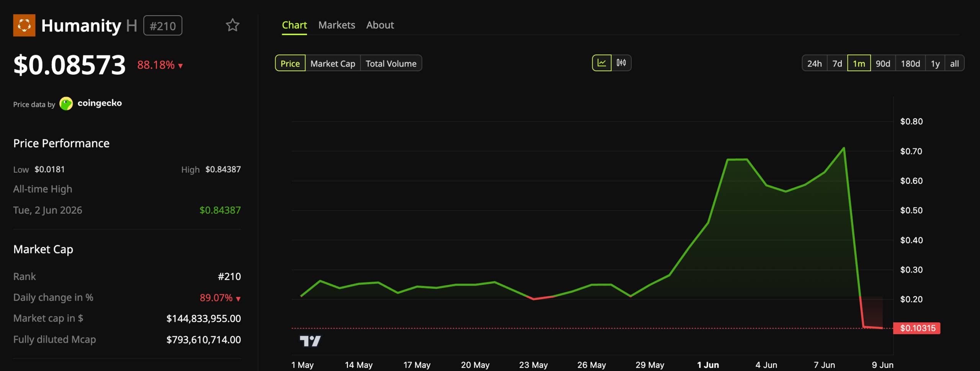Click the $144,833,955.00 market cap value
This screenshot has width=980, height=371.
[203, 319]
